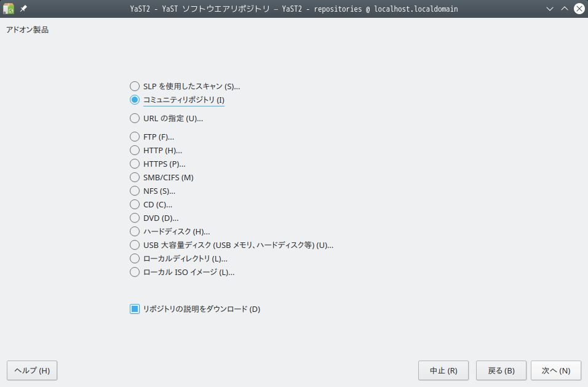
Task: Open help with the ヘルプ (H) button
Action: click(32, 370)
